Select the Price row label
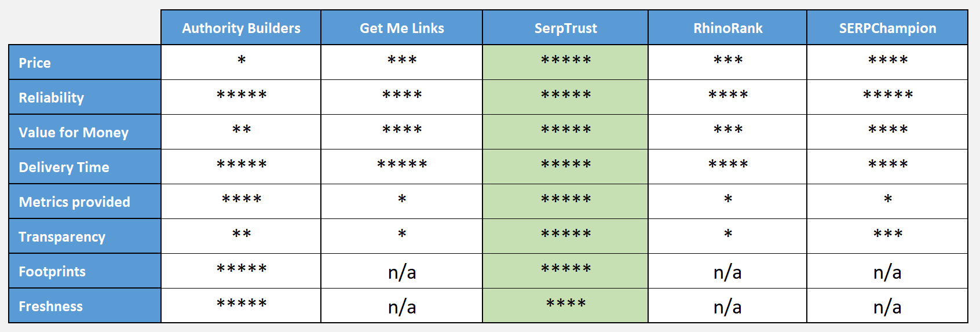 coord(85,63)
